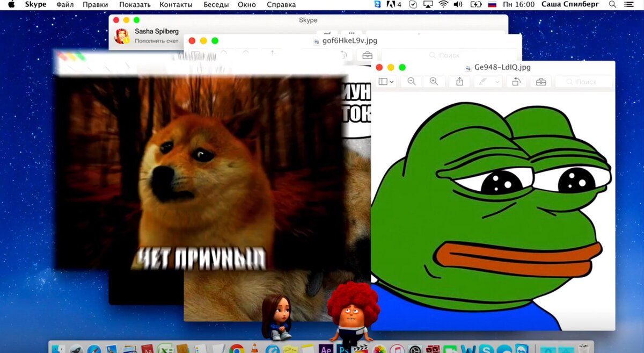
Task: Open VLC cone icon in the Dock
Action: click(x=254, y=349)
